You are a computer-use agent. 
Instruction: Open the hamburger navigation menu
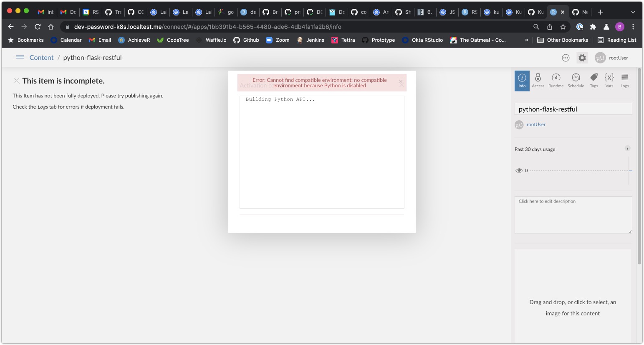click(20, 57)
